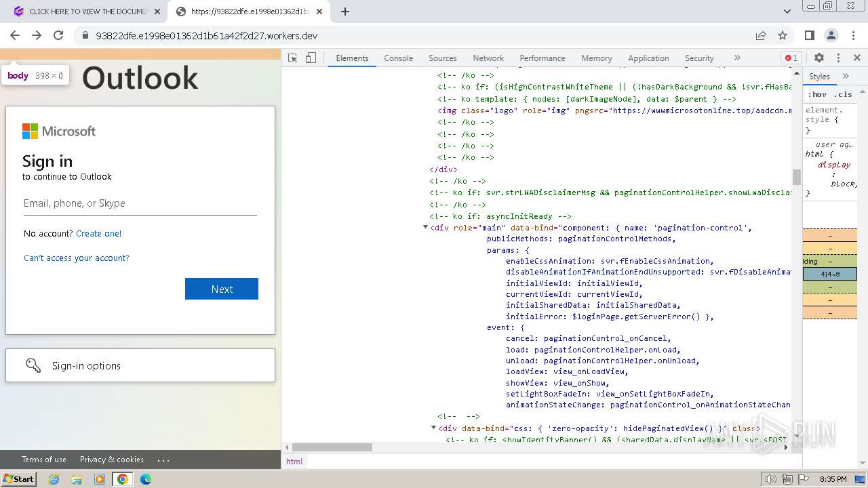The height and width of the screenshot is (488, 868).
Task: Open the DevTools customize menu
Action: pos(838,58)
